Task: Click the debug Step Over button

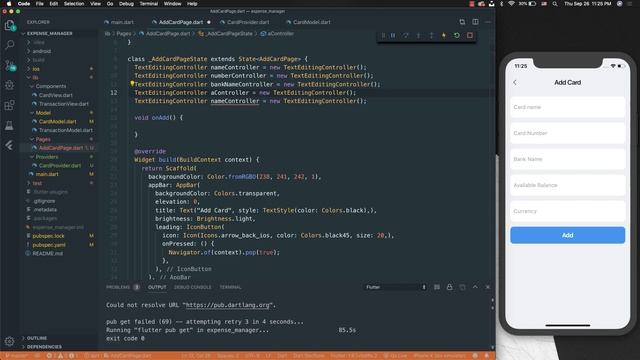Action: (406, 36)
